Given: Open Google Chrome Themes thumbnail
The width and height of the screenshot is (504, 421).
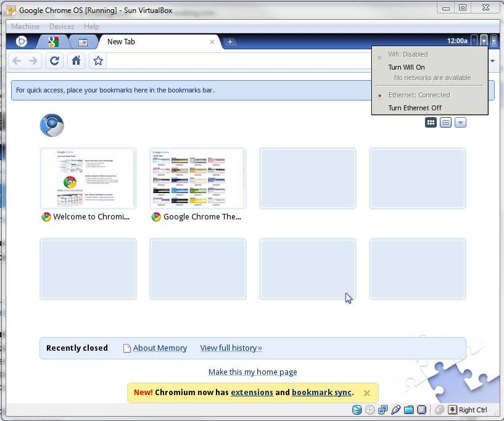Looking at the screenshot, I should [x=198, y=178].
